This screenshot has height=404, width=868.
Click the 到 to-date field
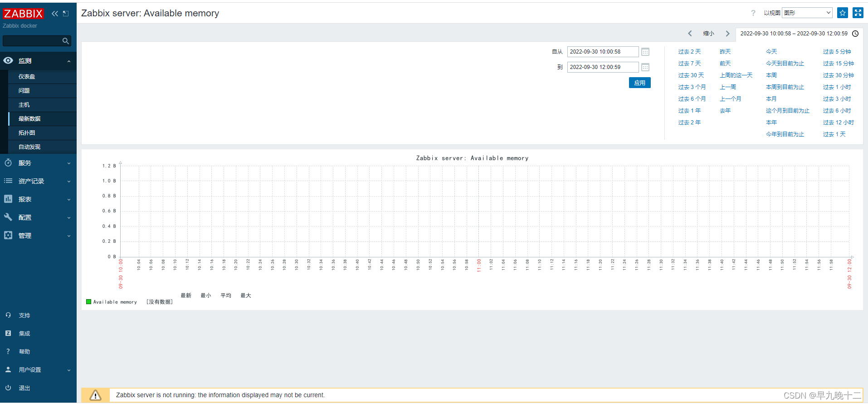pyautogui.click(x=603, y=67)
